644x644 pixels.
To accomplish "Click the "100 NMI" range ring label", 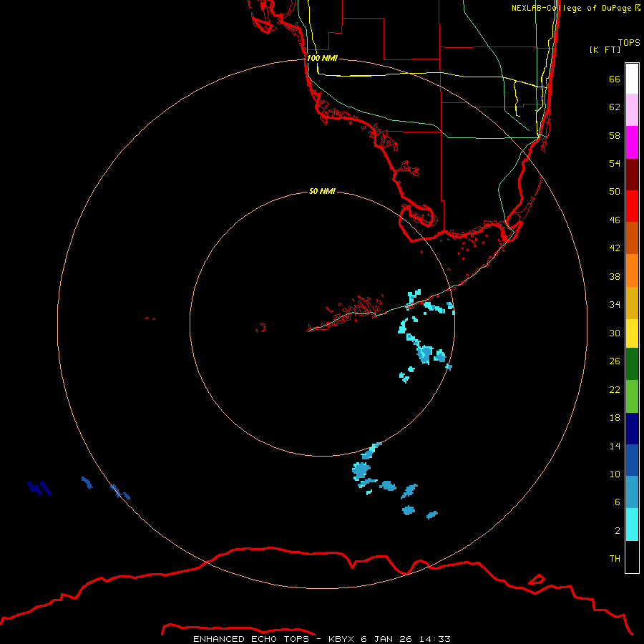I will coord(322,58).
